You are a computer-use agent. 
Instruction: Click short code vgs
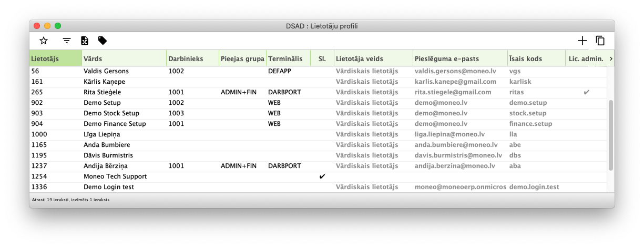coord(515,71)
